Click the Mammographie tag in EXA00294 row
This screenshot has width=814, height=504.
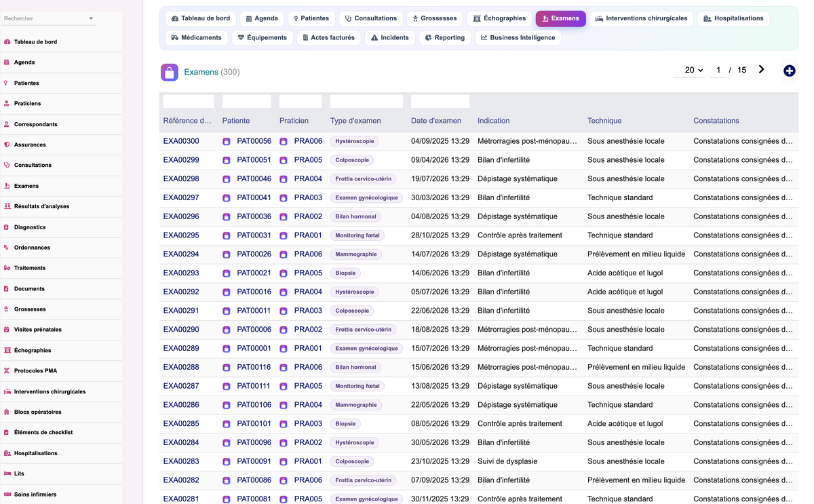(x=356, y=254)
